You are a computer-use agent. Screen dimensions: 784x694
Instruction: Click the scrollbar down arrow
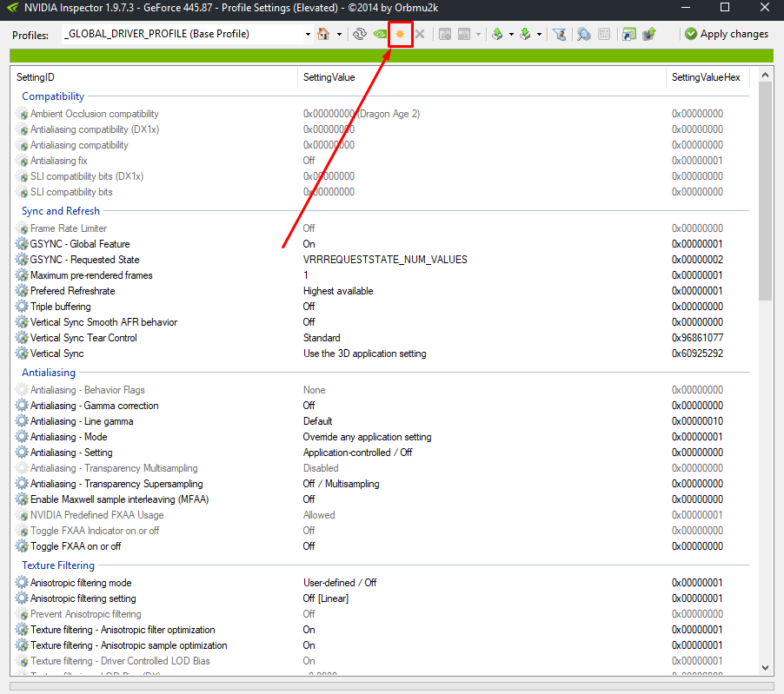[x=765, y=668]
